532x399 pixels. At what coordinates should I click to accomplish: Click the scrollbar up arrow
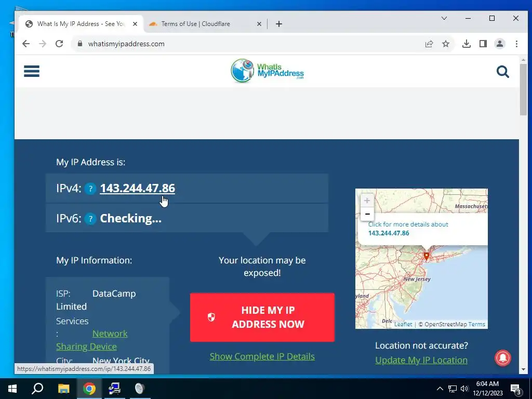coord(523,60)
